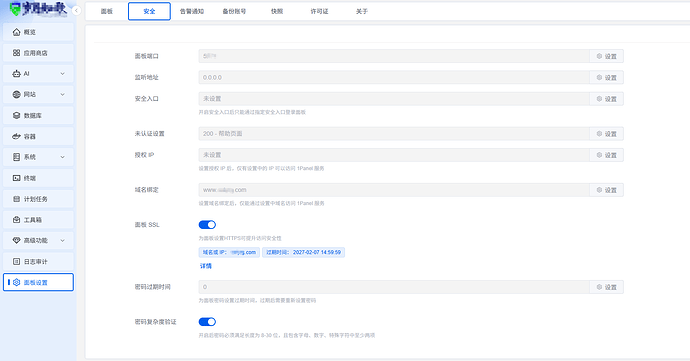Viewport: 690px width, 361px height.
Task: Open the 日志审计 log audit icon
Action: pos(16,262)
